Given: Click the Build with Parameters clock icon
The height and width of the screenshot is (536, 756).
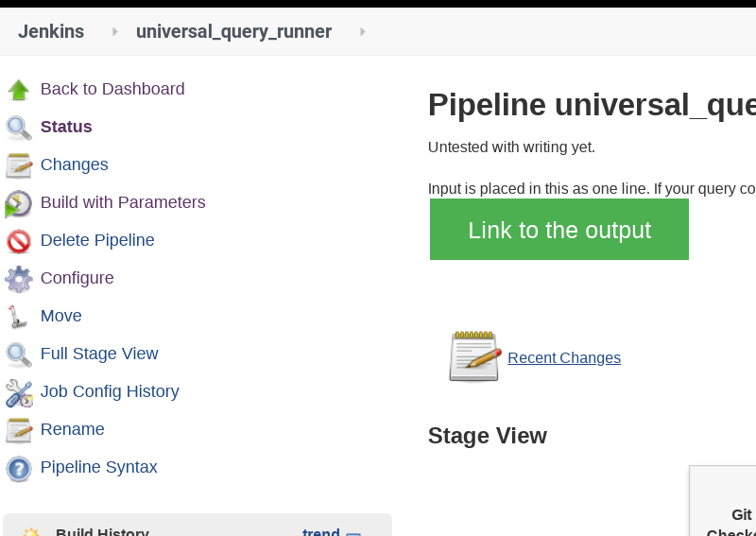Looking at the screenshot, I should click(19, 203).
